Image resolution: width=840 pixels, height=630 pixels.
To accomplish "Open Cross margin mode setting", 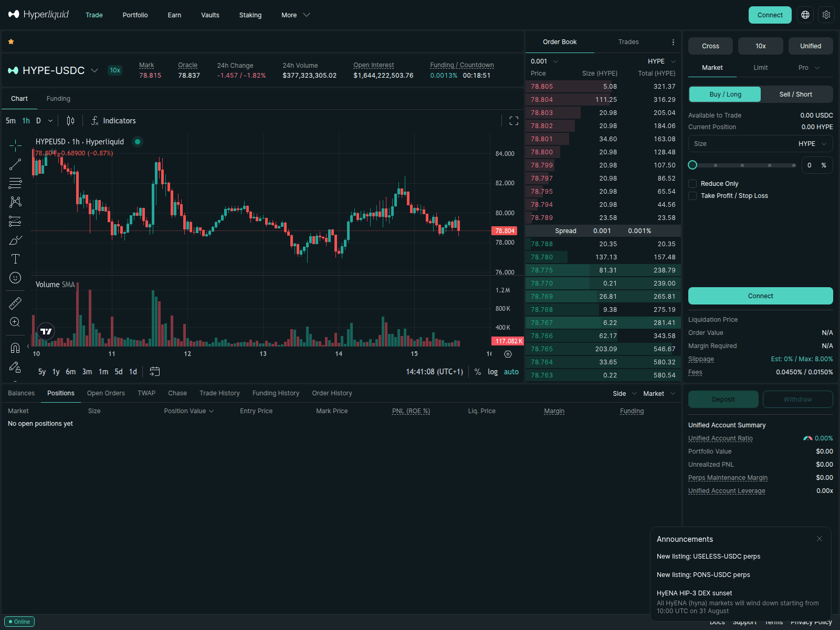I will (710, 46).
